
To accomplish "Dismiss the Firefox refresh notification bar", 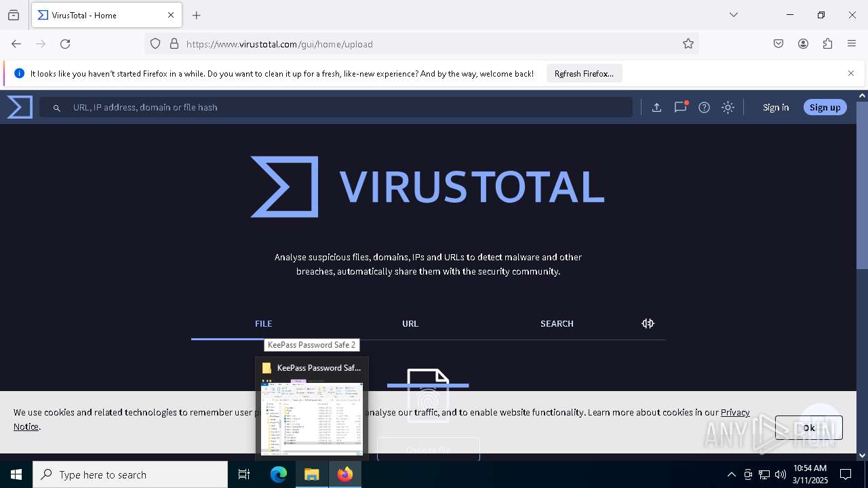I will (x=851, y=73).
